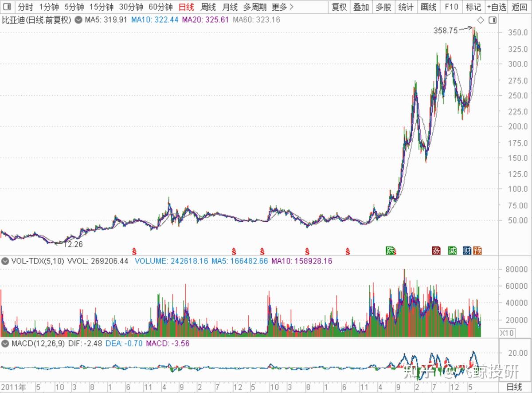
Task: Select the 60分钟 period tab
Action: (x=160, y=7)
